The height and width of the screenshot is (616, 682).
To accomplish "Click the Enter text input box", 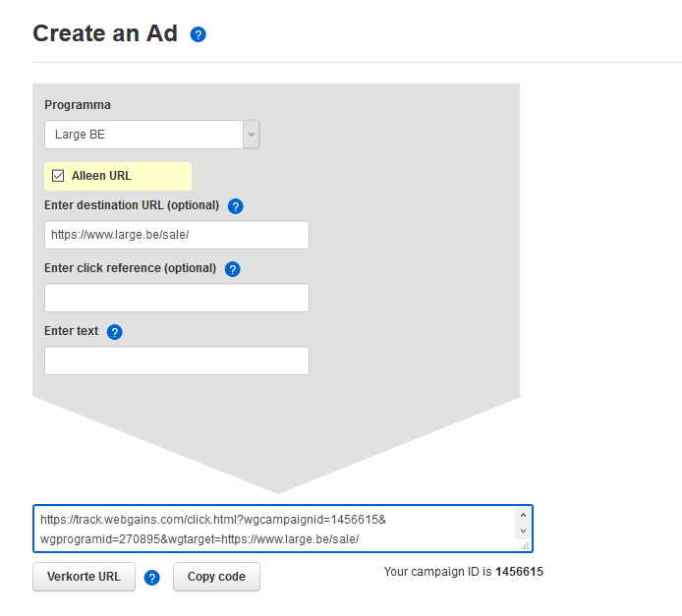I will [x=177, y=361].
